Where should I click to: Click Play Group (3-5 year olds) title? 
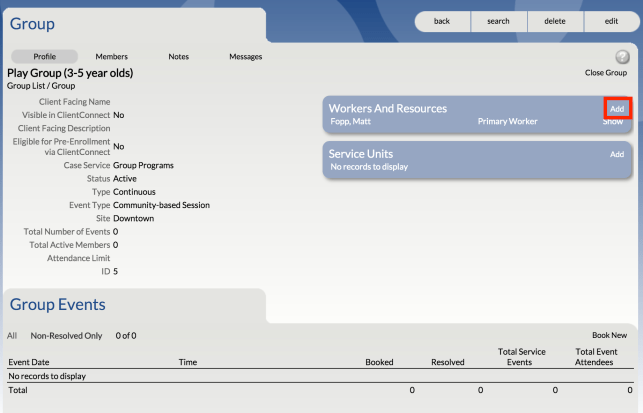(70, 73)
